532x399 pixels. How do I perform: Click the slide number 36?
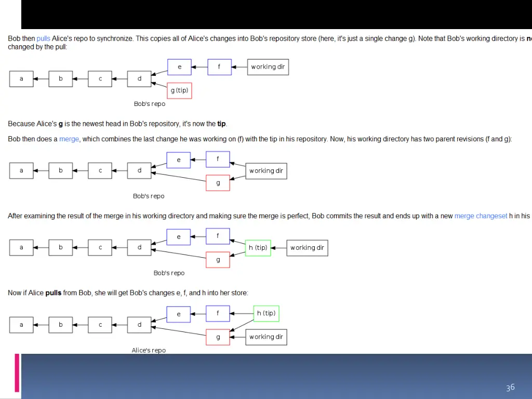coord(510,388)
